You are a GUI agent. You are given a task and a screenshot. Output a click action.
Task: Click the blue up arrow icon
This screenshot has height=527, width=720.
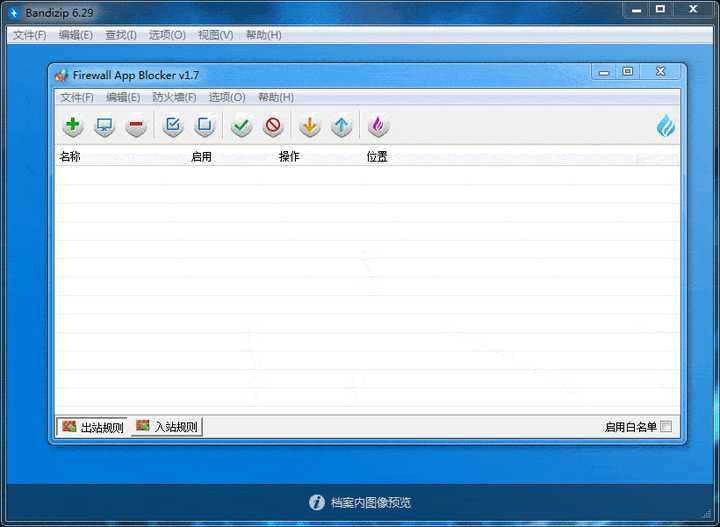341,125
